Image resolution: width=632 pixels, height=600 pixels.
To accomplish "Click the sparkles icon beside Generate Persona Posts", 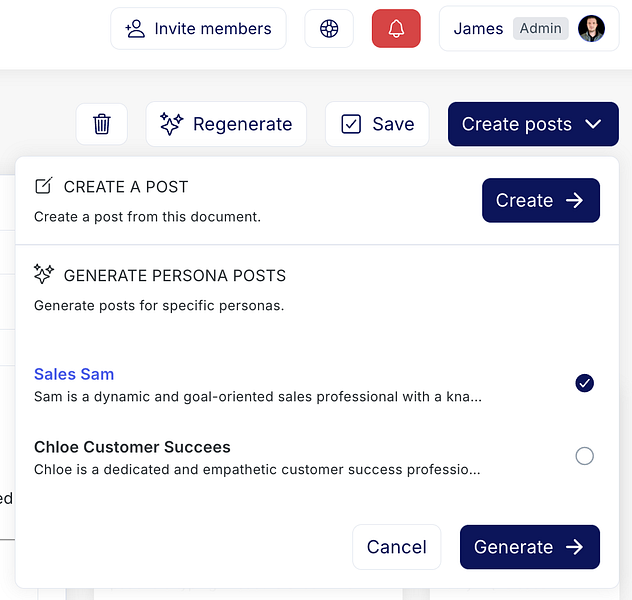I will tap(44, 275).
